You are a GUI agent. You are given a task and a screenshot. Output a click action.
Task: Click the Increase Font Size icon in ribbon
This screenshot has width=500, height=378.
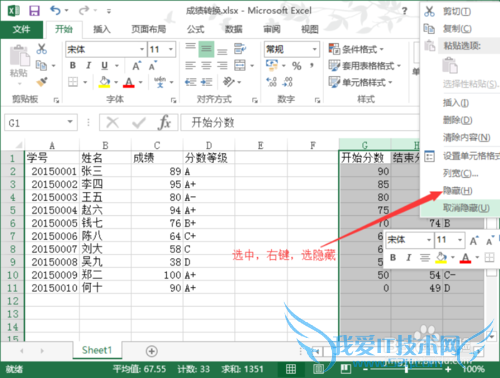(x=137, y=66)
